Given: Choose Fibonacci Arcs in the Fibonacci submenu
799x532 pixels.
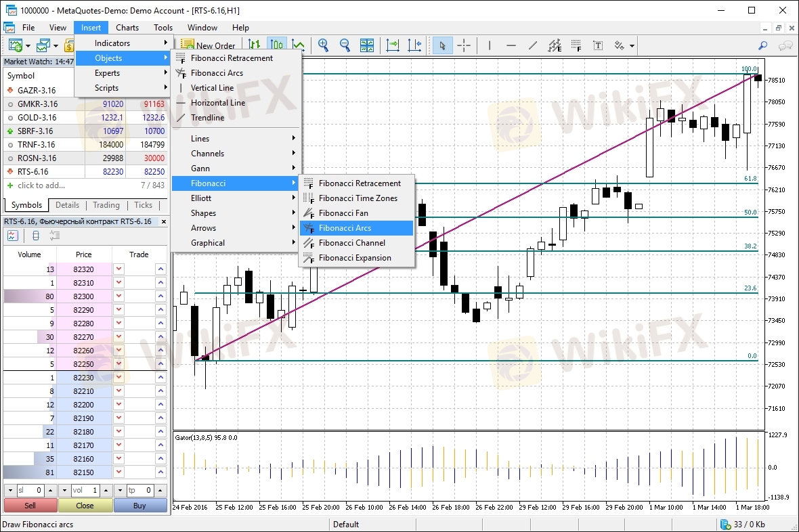Looking at the screenshot, I should pyautogui.click(x=357, y=228).
